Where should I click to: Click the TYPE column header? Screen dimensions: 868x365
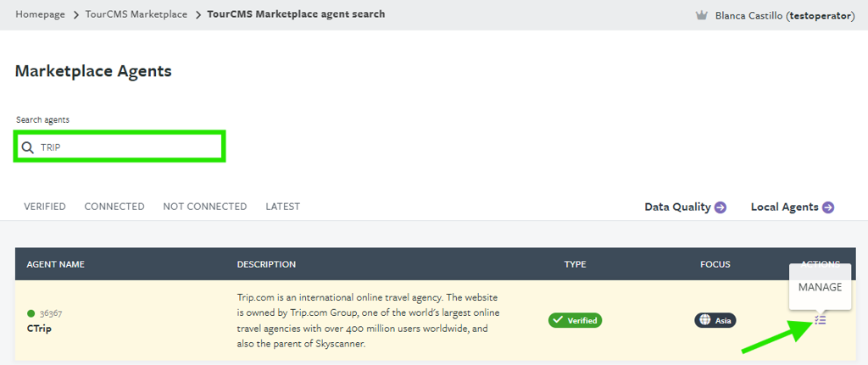[576, 264]
